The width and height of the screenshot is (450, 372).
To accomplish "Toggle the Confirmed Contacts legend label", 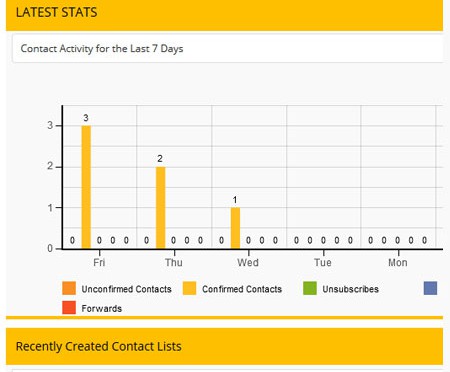I will [x=242, y=289].
